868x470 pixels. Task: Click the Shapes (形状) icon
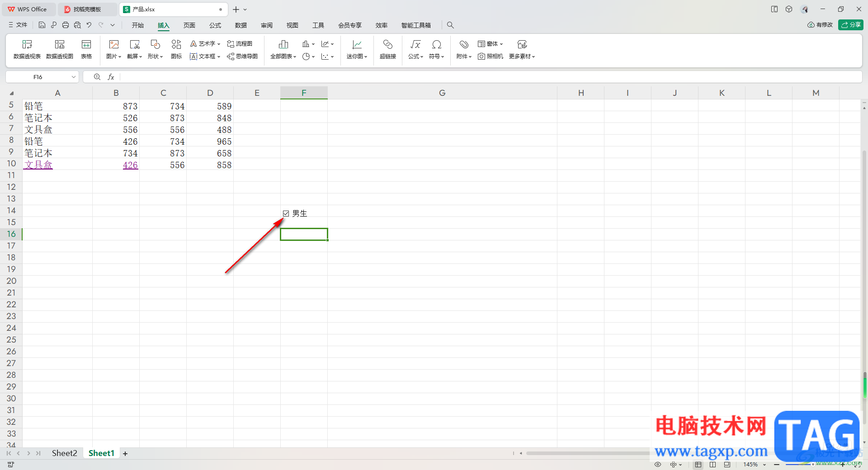pos(155,44)
